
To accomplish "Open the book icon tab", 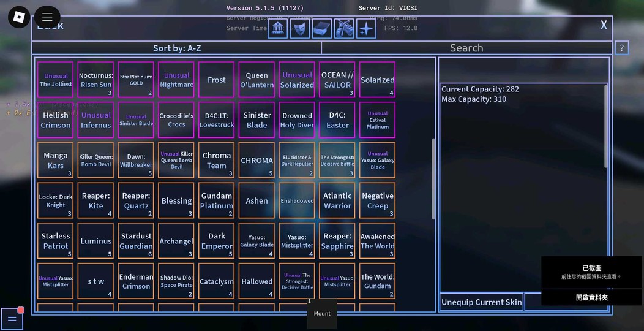I will point(321,29).
